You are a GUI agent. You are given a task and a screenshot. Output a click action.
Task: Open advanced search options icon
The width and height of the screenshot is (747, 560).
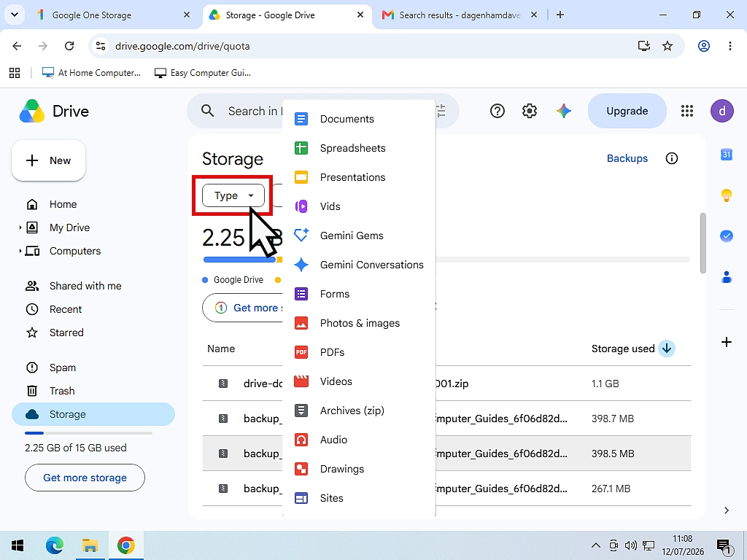click(x=441, y=111)
